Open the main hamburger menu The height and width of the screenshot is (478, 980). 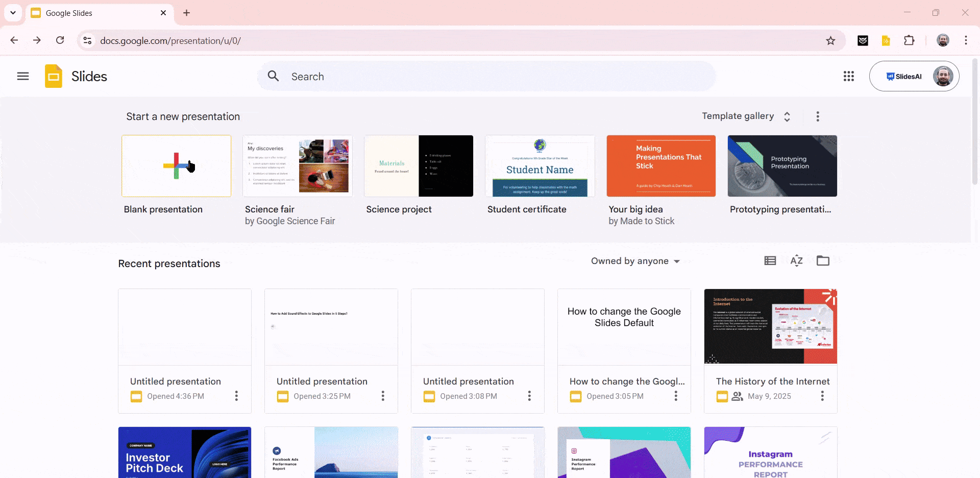23,76
